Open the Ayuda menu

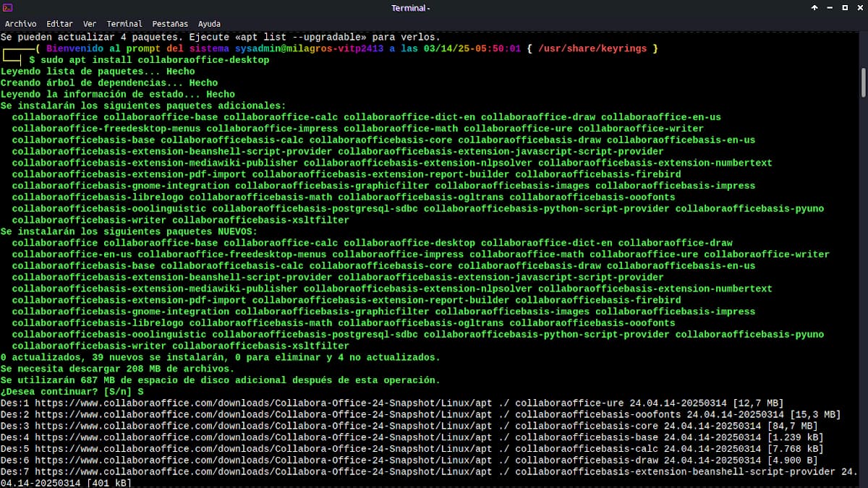(x=209, y=24)
